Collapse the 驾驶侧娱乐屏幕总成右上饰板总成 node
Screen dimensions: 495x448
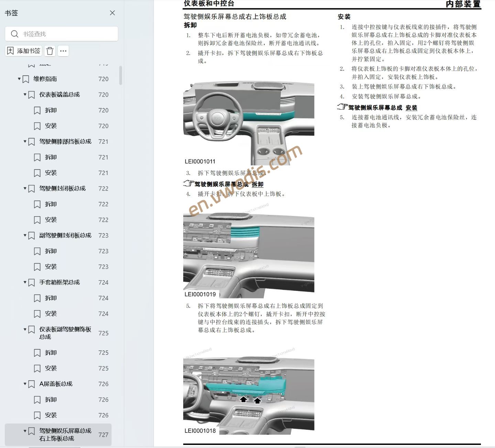click(25, 430)
